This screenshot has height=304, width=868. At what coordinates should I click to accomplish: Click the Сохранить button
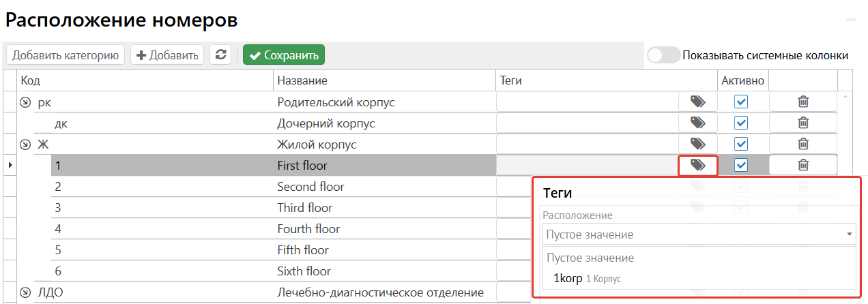pyautogui.click(x=284, y=55)
